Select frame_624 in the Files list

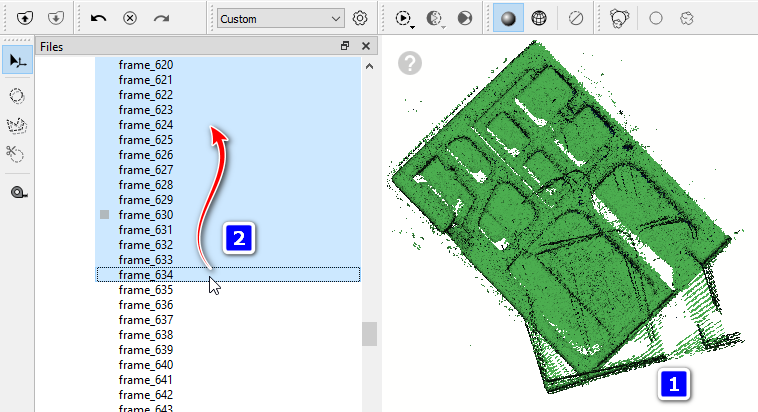pyautogui.click(x=146, y=125)
